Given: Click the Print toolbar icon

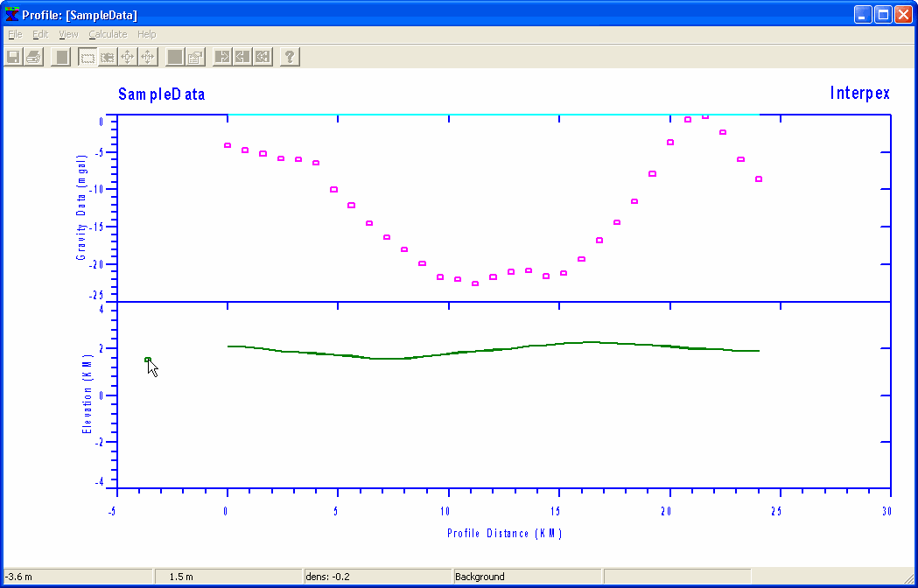Looking at the screenshot, I should coord(33,57).
